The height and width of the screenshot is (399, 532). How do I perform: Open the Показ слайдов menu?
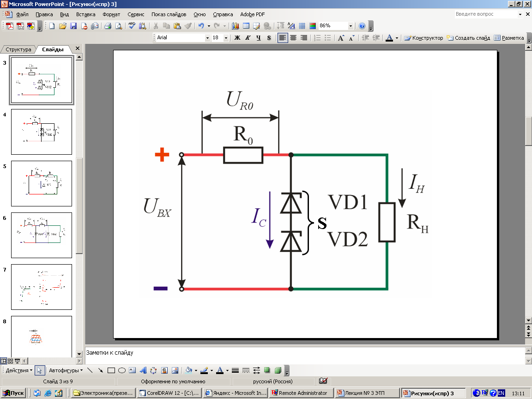point(169,14)
